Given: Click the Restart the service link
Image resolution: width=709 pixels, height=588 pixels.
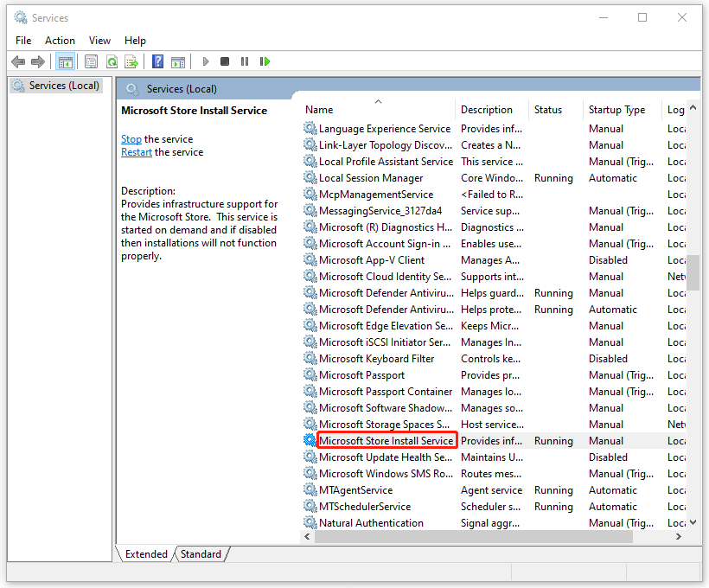Looking at the screenshot, I should pos(136,151).
